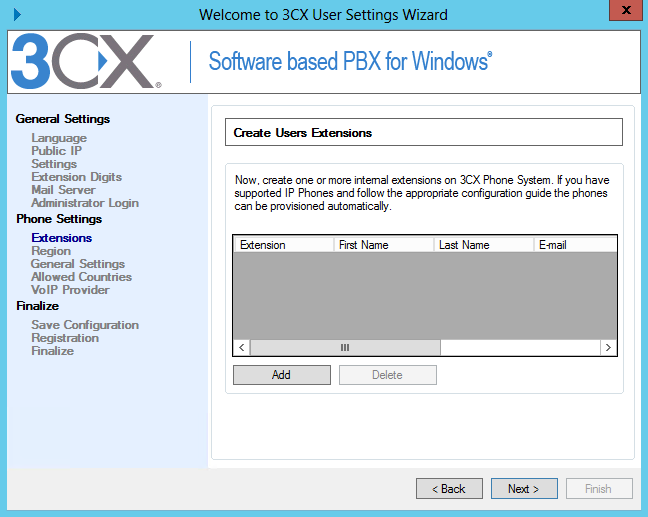Viewport: 648px width, 517px height.
Task: Select Extension Digits in sidebar
Action: pyautogui.click(x=76, y=177)
